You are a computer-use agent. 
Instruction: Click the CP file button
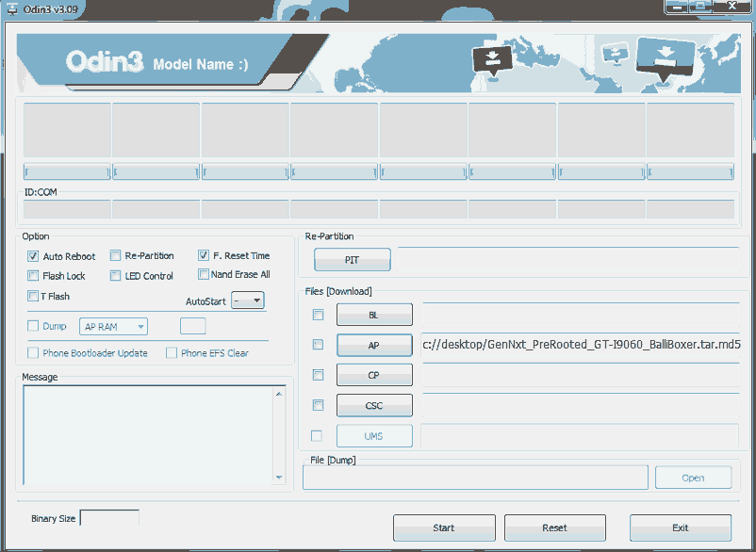click(x=374, y=375)
